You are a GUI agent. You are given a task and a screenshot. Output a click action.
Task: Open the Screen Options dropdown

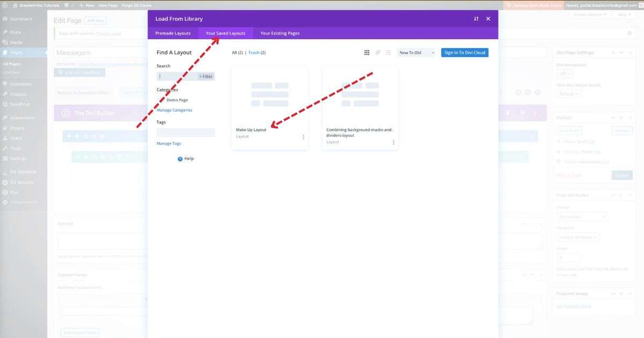590,14
